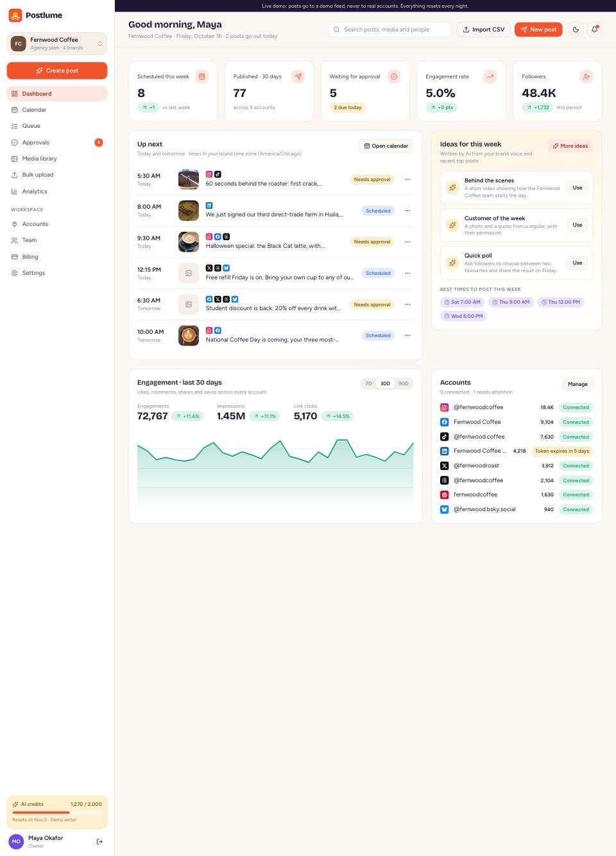The image size is (616, 856).
Task: Click More ideas
Action: (570, 146)
